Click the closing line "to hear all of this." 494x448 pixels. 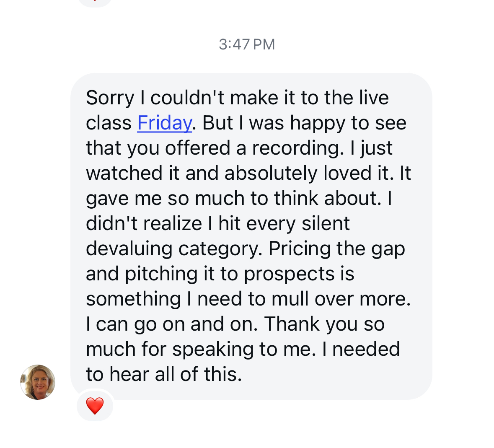click(164, 374)
